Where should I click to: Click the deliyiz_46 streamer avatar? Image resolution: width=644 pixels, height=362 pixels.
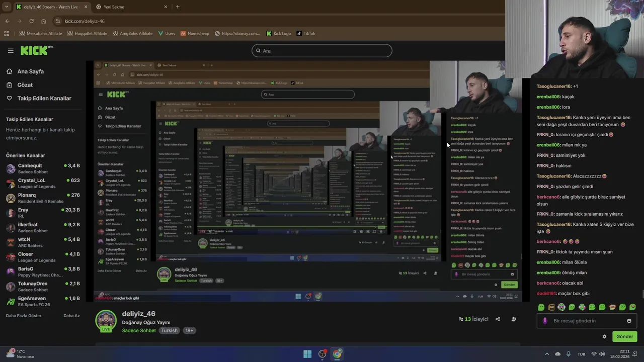(106, 321)
